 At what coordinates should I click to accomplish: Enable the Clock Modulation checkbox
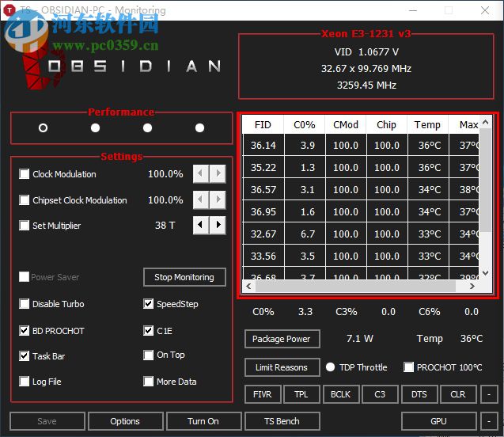24,174
